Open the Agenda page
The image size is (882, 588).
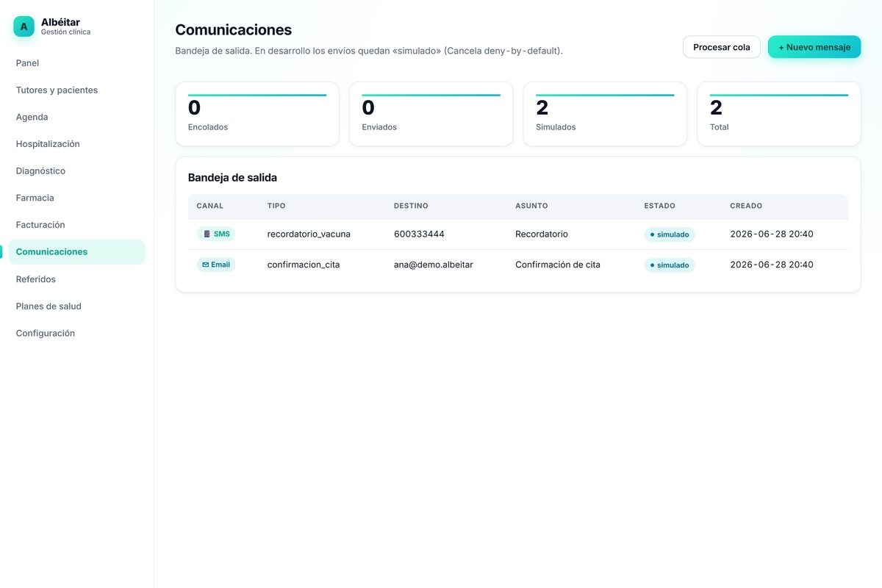pyautogui.click(x=76, y=117)
